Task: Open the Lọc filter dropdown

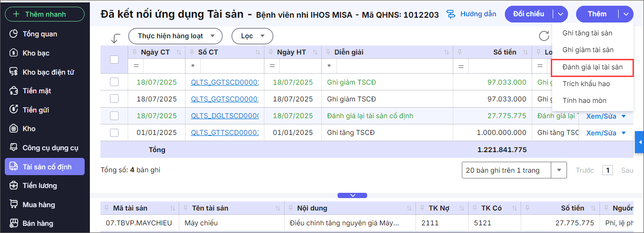Action: pos(252,36)
